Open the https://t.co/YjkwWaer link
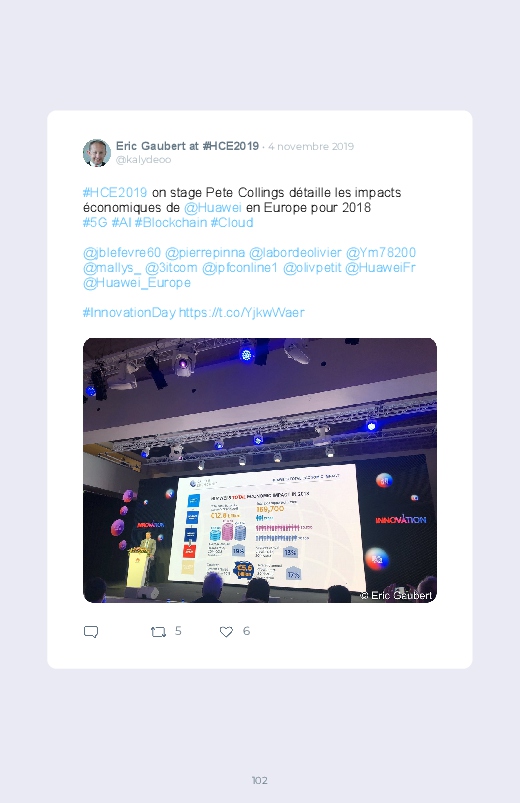This screenshot has width=520, height=803. (x=241, y=312)
